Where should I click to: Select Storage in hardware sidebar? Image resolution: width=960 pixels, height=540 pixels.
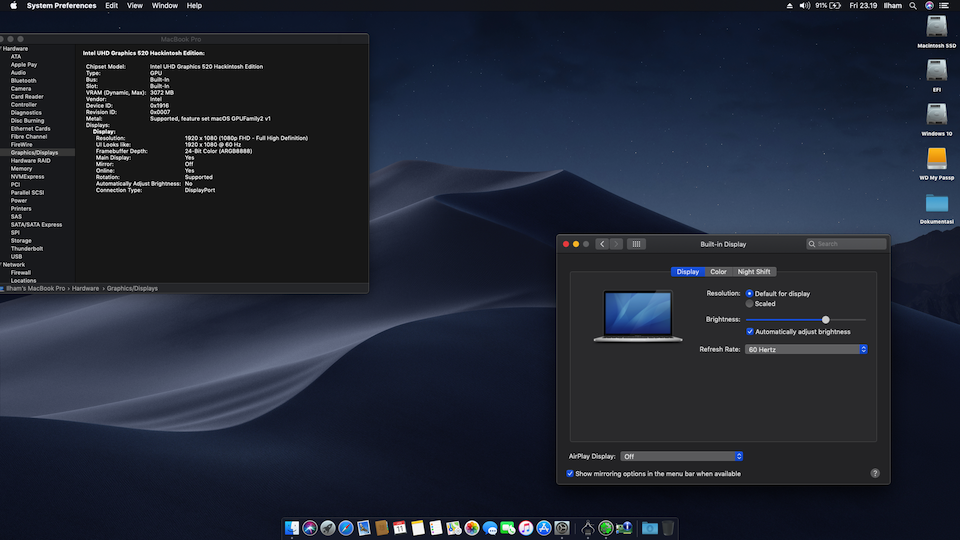(21, 241)
